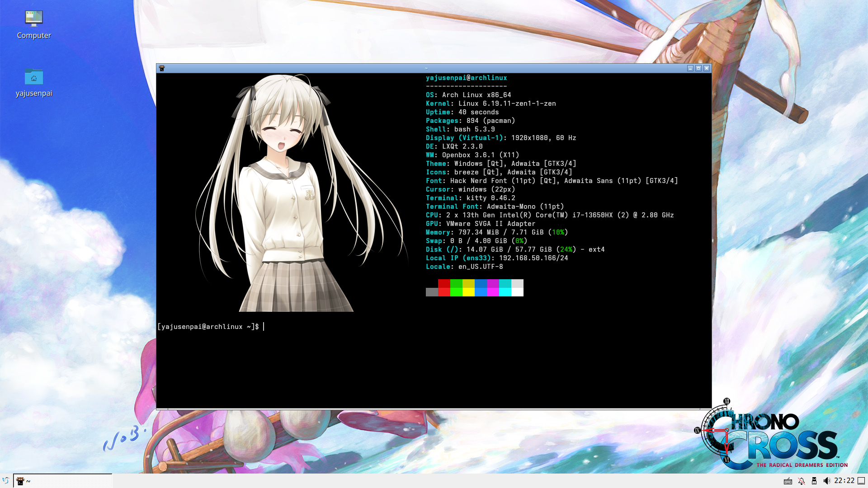Open the LXQt main menu hummingbird icon

click(x=6, y=481)
